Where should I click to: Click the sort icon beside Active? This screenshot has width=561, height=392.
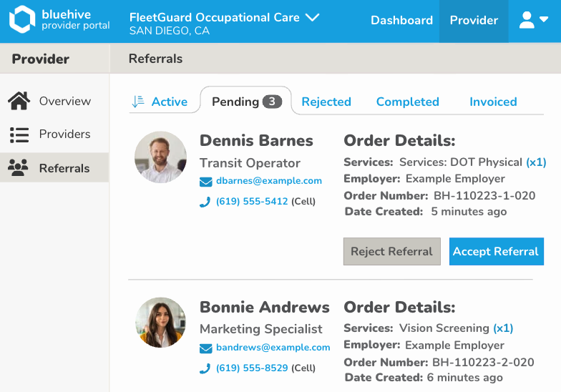(138, 102)
